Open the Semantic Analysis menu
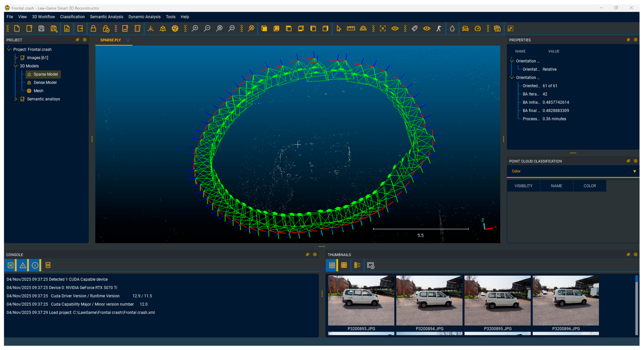644x350 pixels. coord(107,17)
